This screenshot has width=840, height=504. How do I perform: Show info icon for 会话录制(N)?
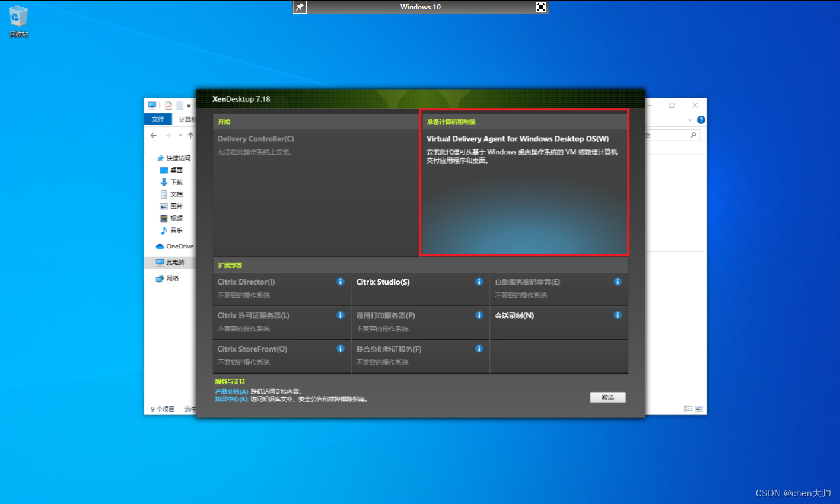click(618, 315)
